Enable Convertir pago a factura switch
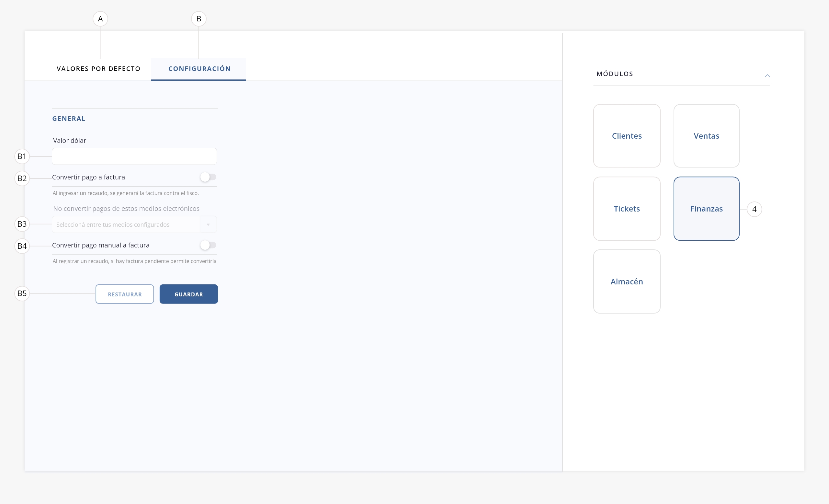The width and height of the screenshot is (829, 504). click(x=208, y=177)
